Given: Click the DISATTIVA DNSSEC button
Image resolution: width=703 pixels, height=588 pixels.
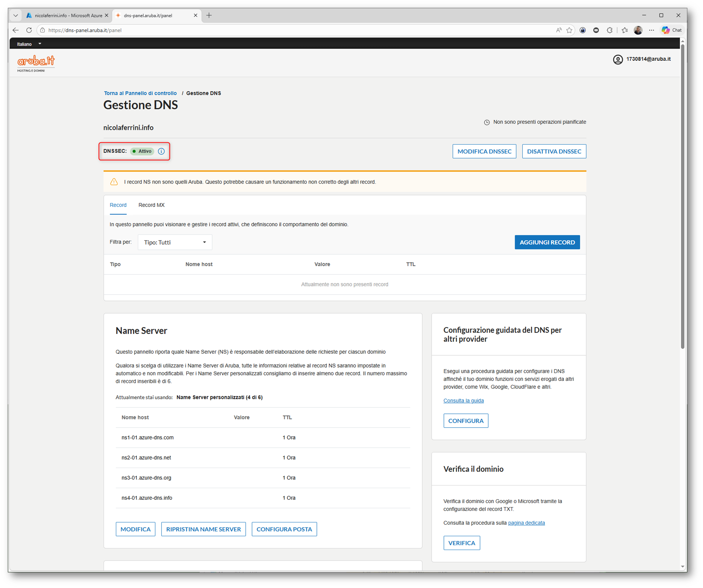Looking at the screenshot, I should click(x=554, y=151).
